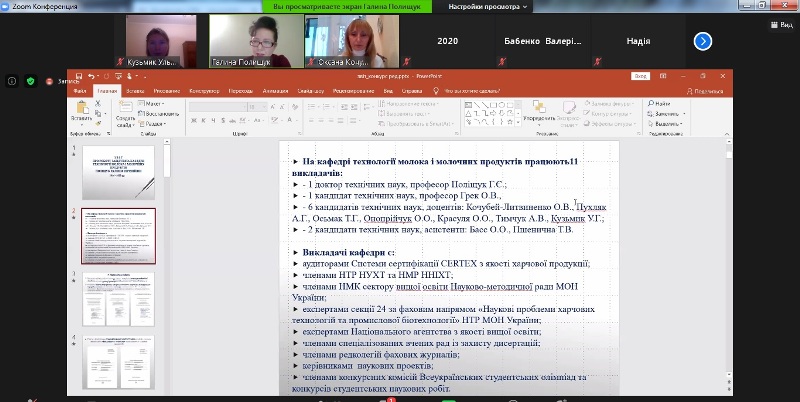Select slide 1 thumbnail in slide panel

(x=118, y=172)
